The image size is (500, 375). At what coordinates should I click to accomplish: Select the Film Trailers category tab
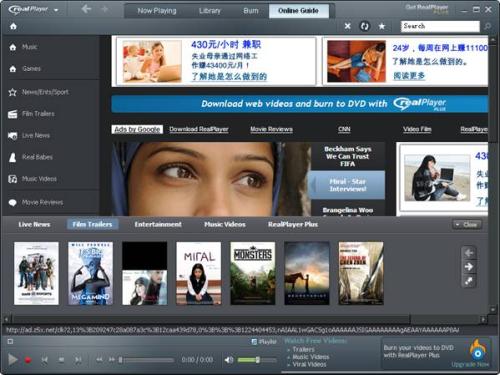click(92, 224)
